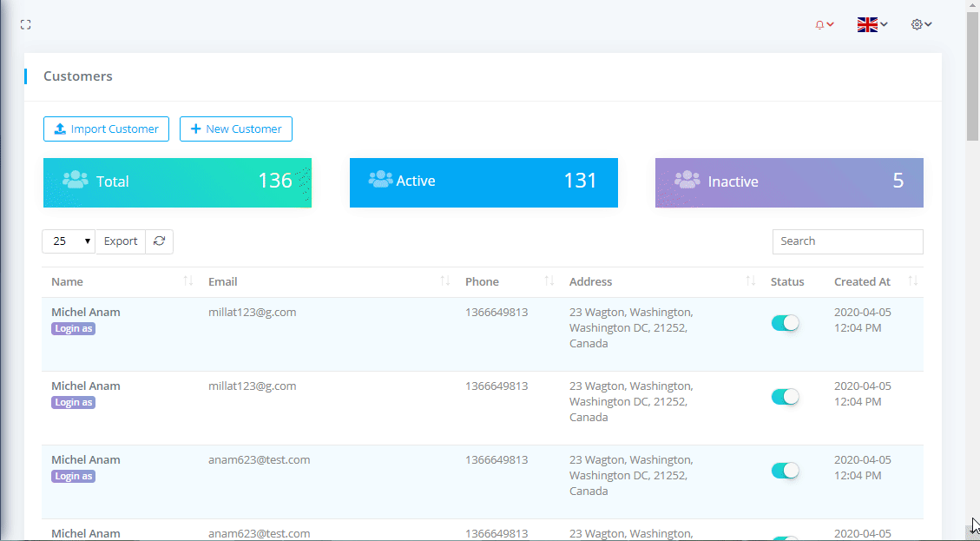Click the New Customer button
The image size is (980, 541).
click(x=236, y=129)
